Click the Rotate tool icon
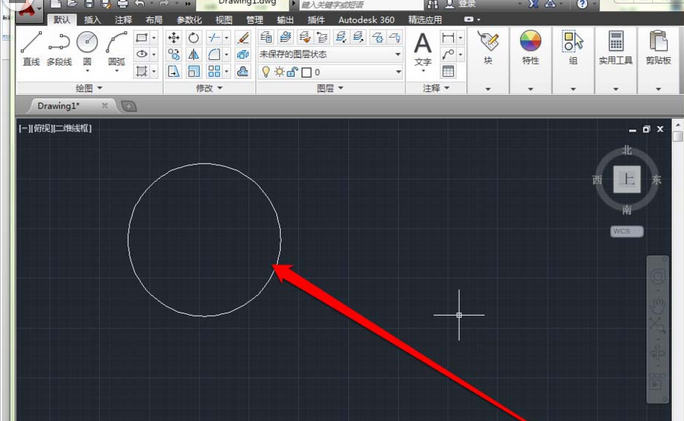684x421 pixels. tap(193, 38)
